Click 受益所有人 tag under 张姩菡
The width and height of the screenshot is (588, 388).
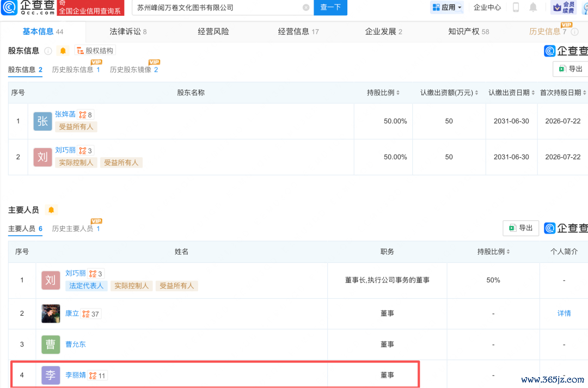(x=76, y=127)
